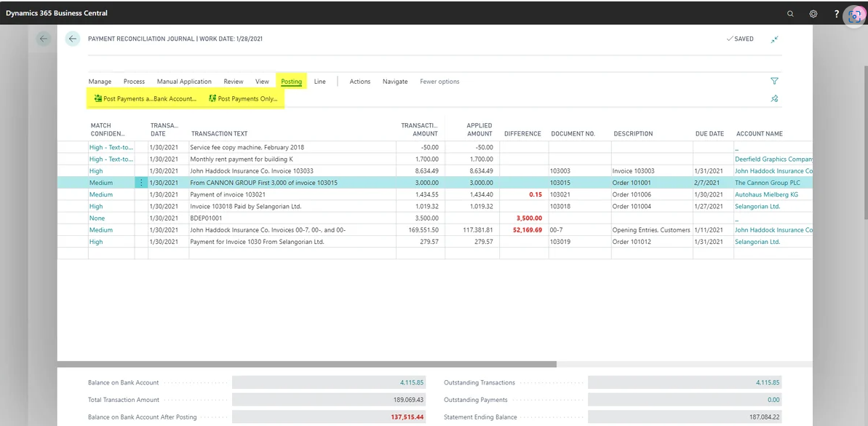Viewport: 868px width, 426px height.
Task: Sort by Account Name column header
Action: click(760, 133)
